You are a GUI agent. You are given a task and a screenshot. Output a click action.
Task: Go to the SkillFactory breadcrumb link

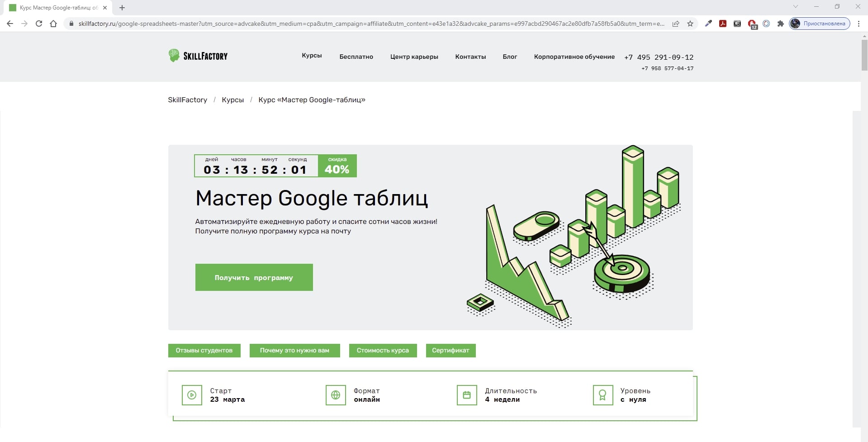187,100
